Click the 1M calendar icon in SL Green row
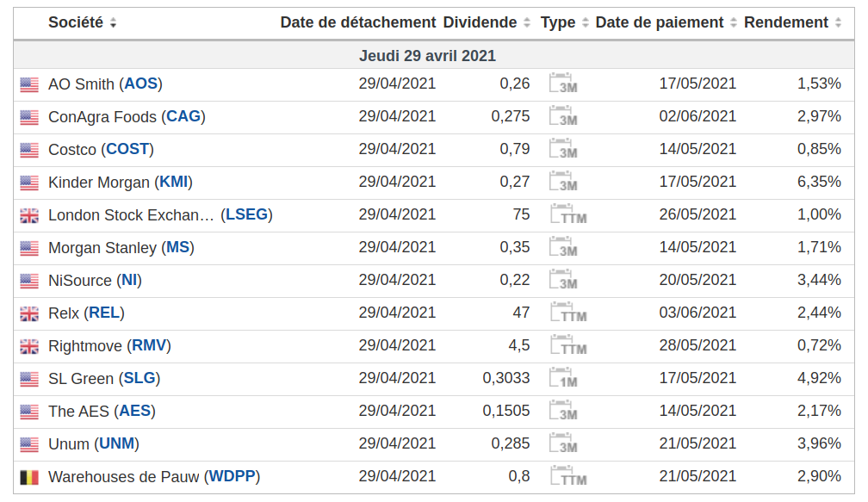Screen dimensions: 868x502 point(563,377)
